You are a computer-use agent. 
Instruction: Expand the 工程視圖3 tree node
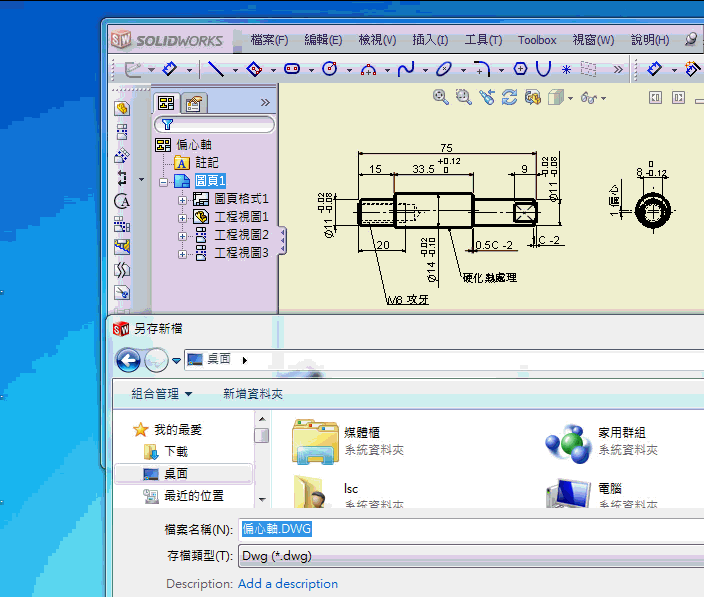tap(182, 254)
